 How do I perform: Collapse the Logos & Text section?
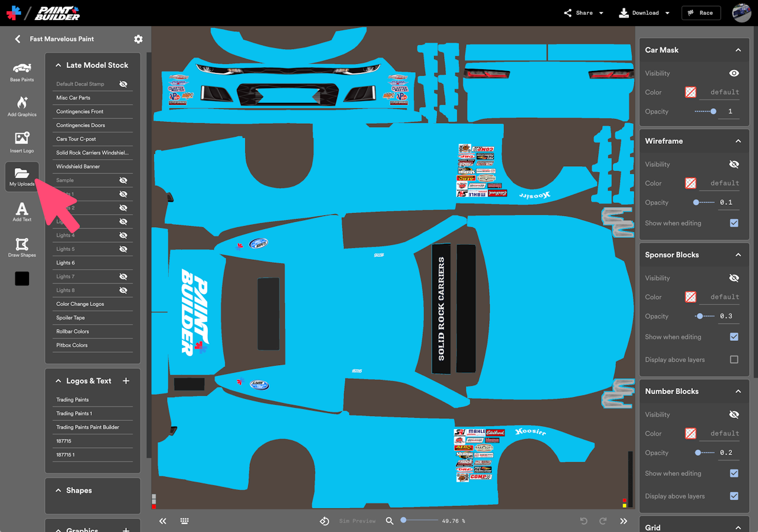click(x=59, y=381)
